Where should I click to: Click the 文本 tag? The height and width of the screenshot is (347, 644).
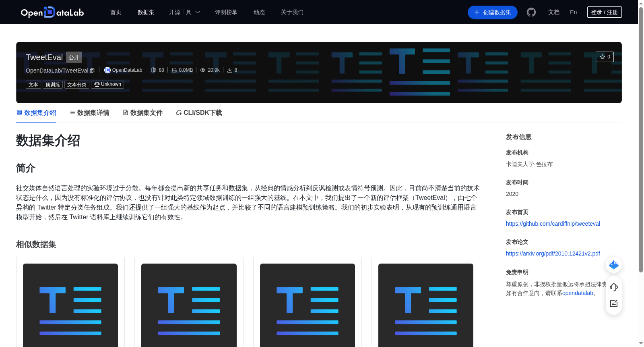[33, 85]
